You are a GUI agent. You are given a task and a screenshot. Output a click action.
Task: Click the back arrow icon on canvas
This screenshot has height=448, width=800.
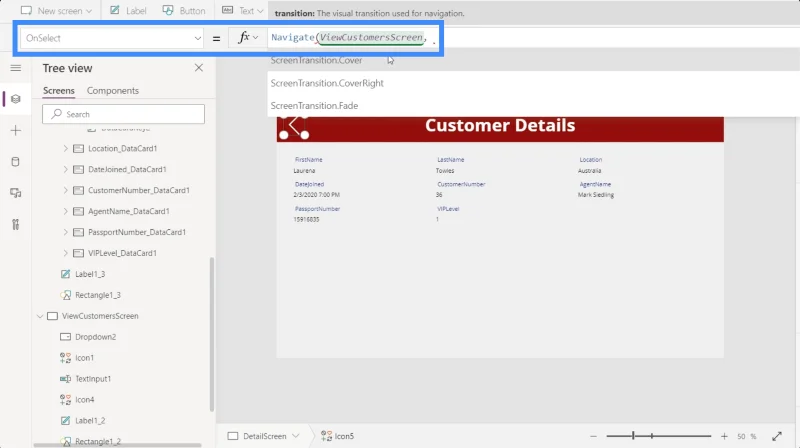tap(294, 126)
